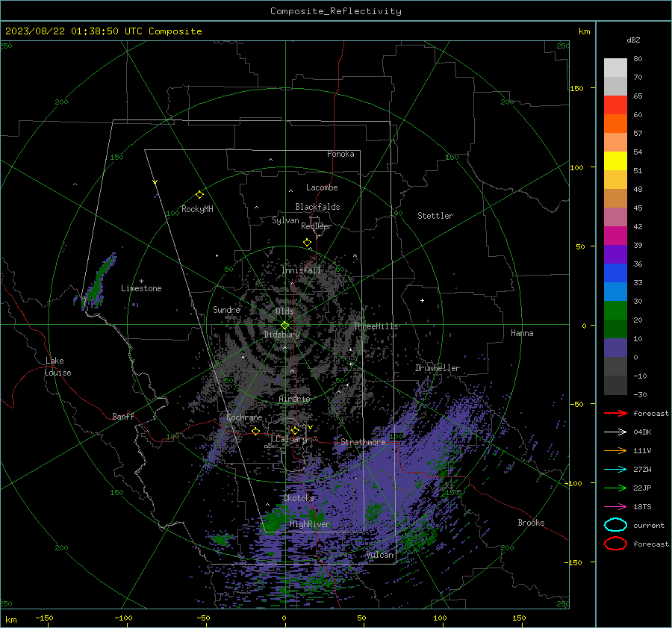Click the Brooks city label
672x628 pixels.
(531, 523)
